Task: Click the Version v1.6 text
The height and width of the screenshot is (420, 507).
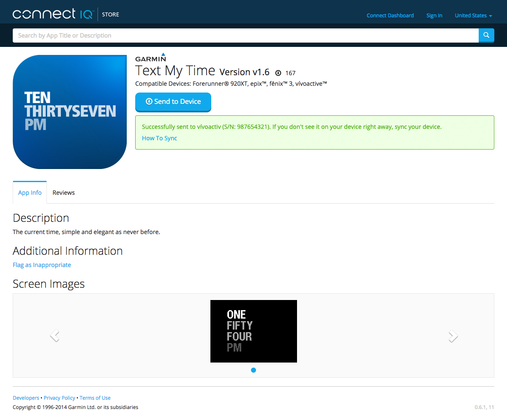Action: point(245,72)
